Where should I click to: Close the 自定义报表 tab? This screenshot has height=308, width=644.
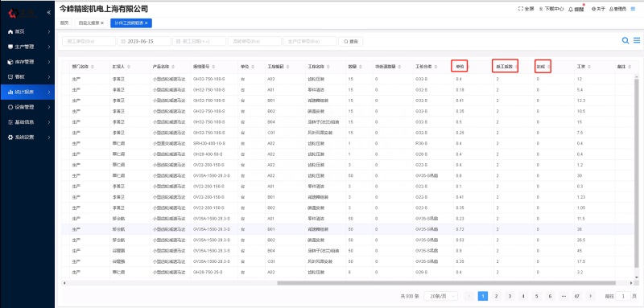(102, 23)
